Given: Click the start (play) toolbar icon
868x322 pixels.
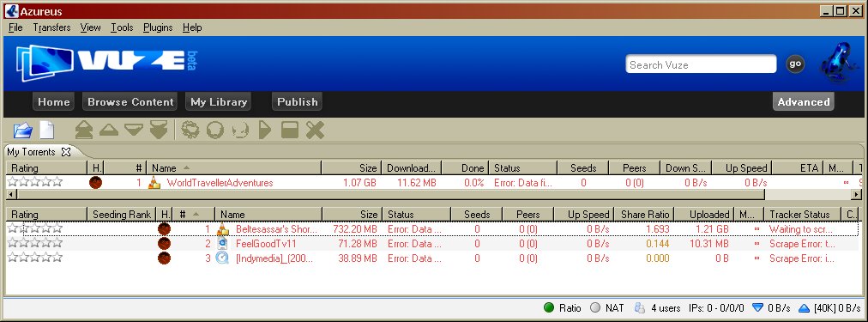Looking at the screenshot, I should pos(265,131).
